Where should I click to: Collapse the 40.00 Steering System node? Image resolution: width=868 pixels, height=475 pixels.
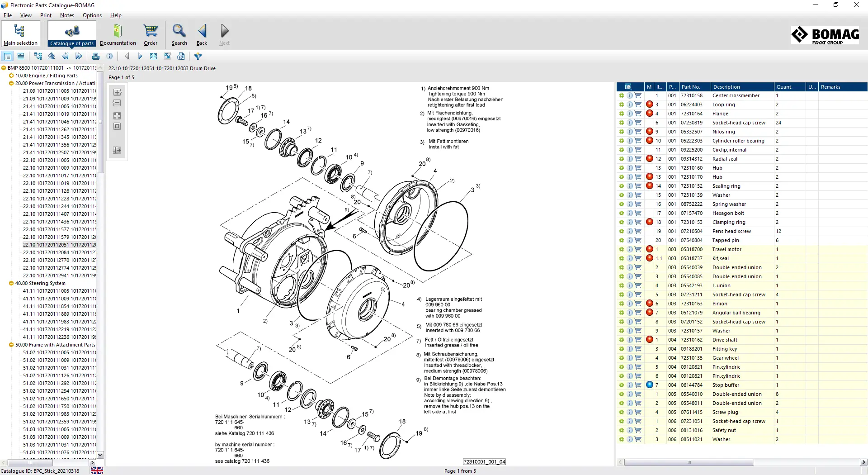11,284
